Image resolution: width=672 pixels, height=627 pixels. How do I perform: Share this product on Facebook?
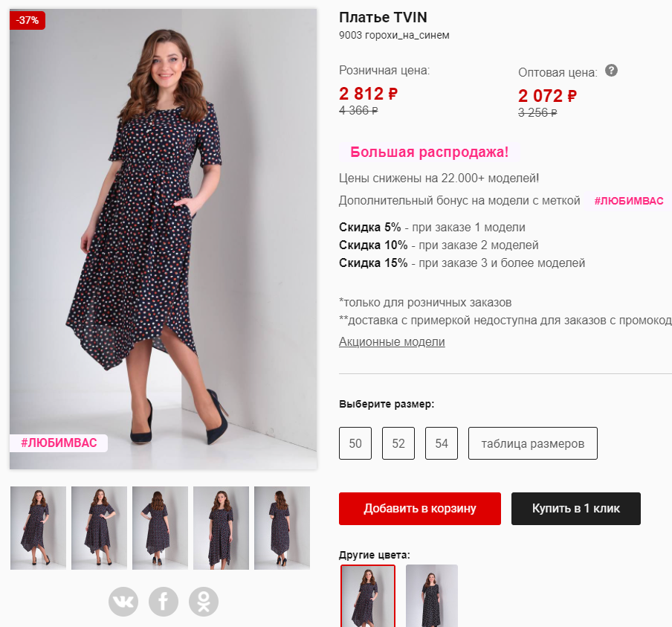(164, 602)
